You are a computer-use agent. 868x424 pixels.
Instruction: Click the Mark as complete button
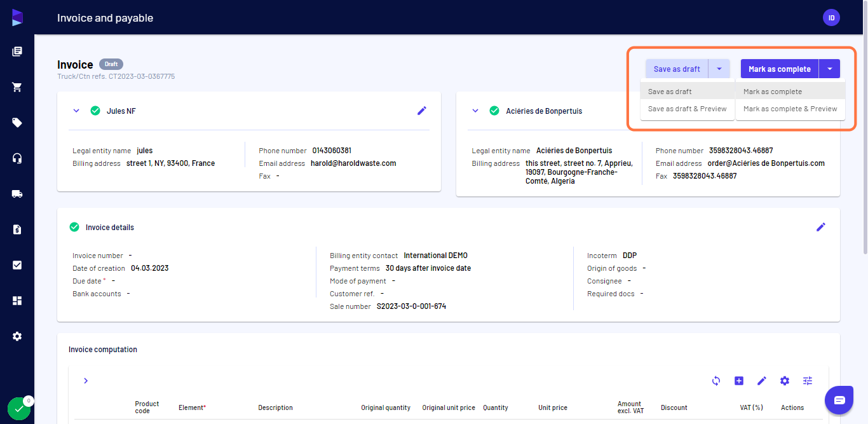pos(780,69)
